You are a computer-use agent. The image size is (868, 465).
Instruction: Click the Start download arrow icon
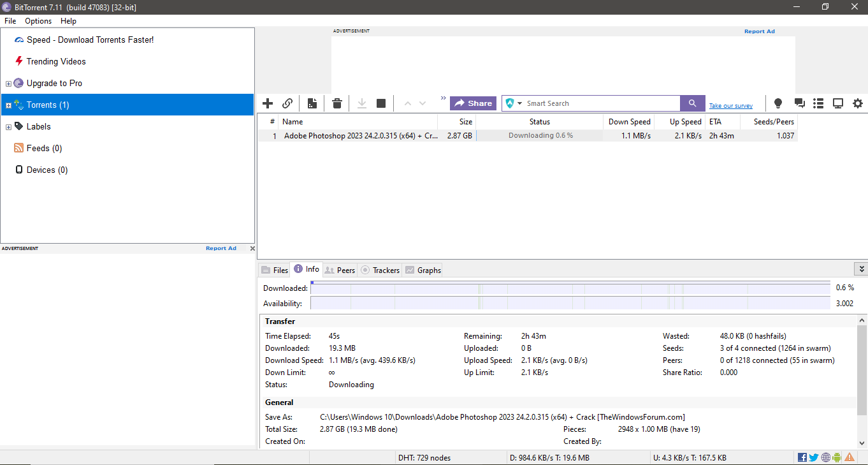pos(362,103)
